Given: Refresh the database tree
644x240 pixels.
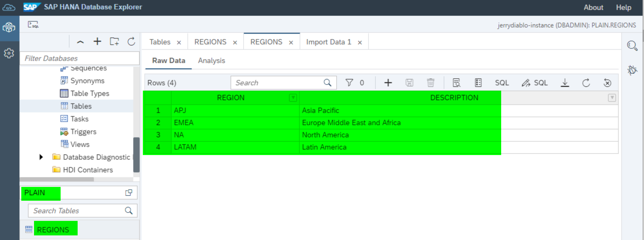Looking at the screenshot, I should point(131,41).
